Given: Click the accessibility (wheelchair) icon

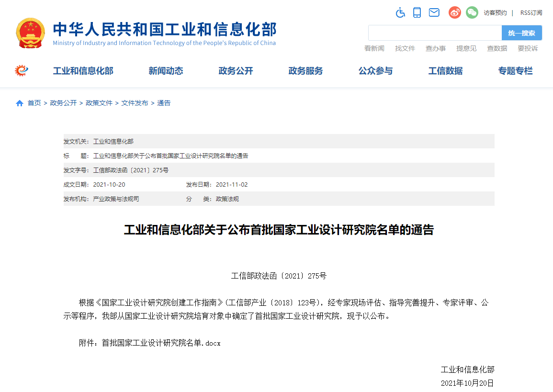Looking at the screenshot, I should coord(400,13).
